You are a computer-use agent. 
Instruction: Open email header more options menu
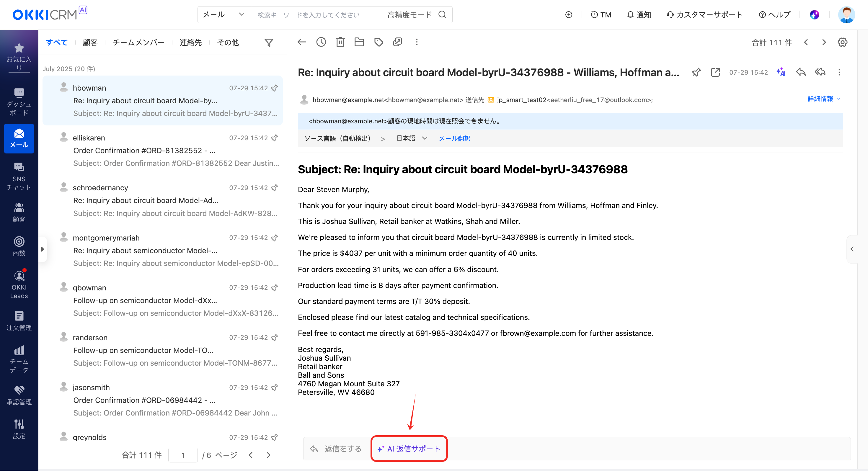coord(839,72)
